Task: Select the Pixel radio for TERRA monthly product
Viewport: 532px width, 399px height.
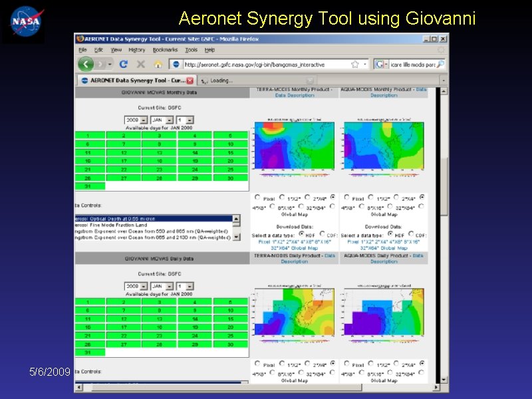Action: click(257, 197)
